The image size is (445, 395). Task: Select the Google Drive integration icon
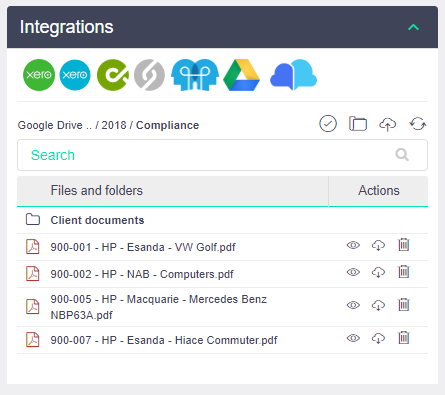[x=242, y=75]
